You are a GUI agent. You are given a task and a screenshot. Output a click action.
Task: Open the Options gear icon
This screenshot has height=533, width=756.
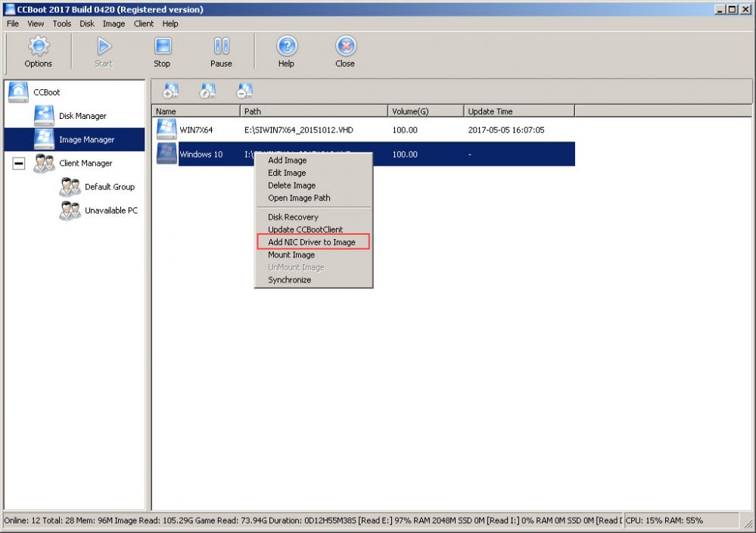(x=39, y=47)
